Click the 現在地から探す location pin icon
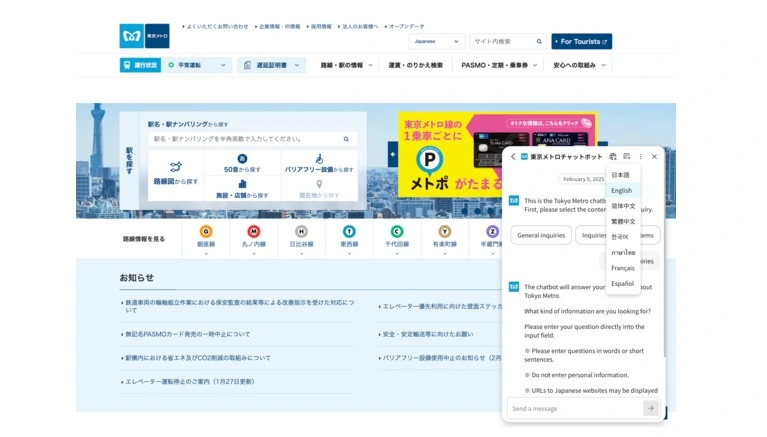Viewport: 767px width, 437px height. pyautogui.click(x=319, y=184)
